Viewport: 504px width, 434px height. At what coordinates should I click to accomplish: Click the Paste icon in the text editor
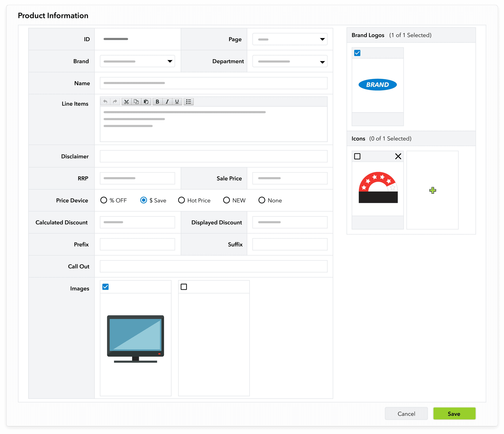[x=146, y=102]
